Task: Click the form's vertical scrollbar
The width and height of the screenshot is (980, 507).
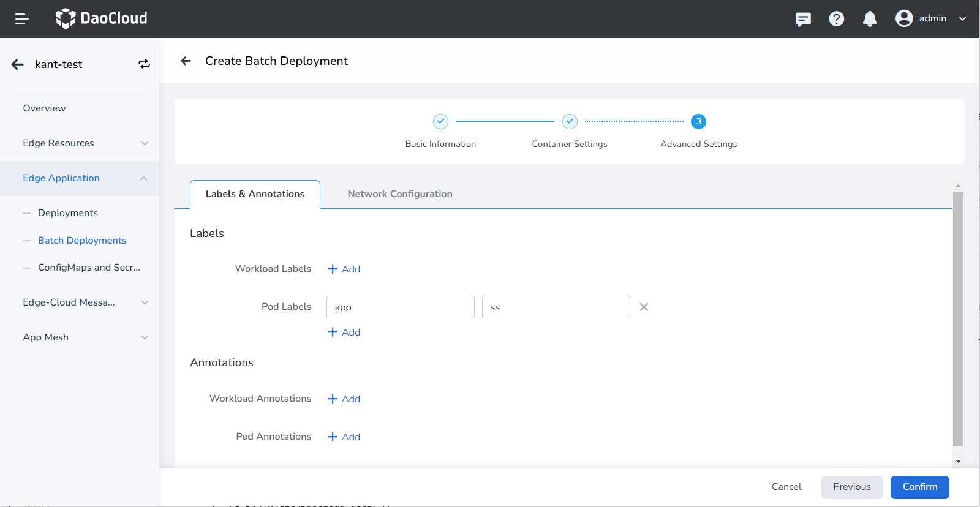Action: point(958,318)
